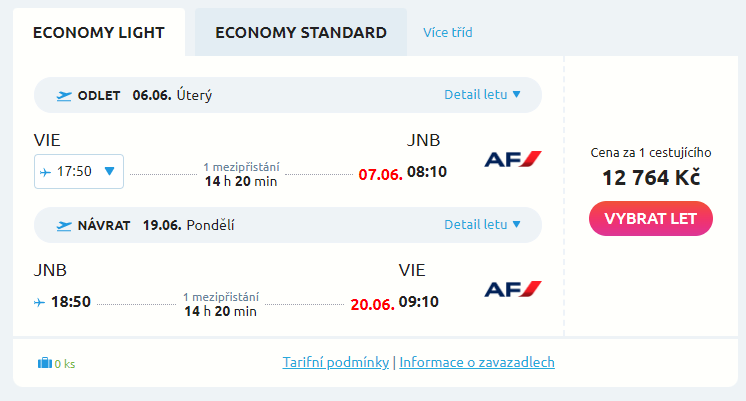
Task: Switch to the Economy Standard tab
Action: coord(300,32)
